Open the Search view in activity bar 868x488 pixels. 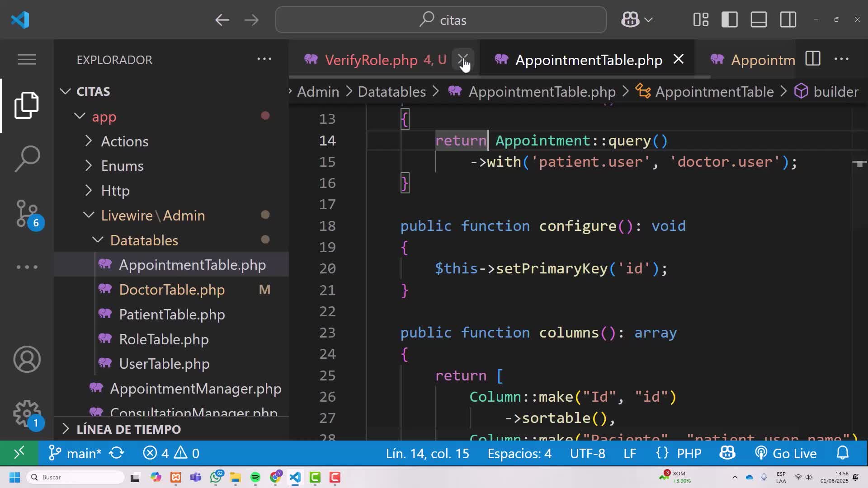click(x=27, y=159)
